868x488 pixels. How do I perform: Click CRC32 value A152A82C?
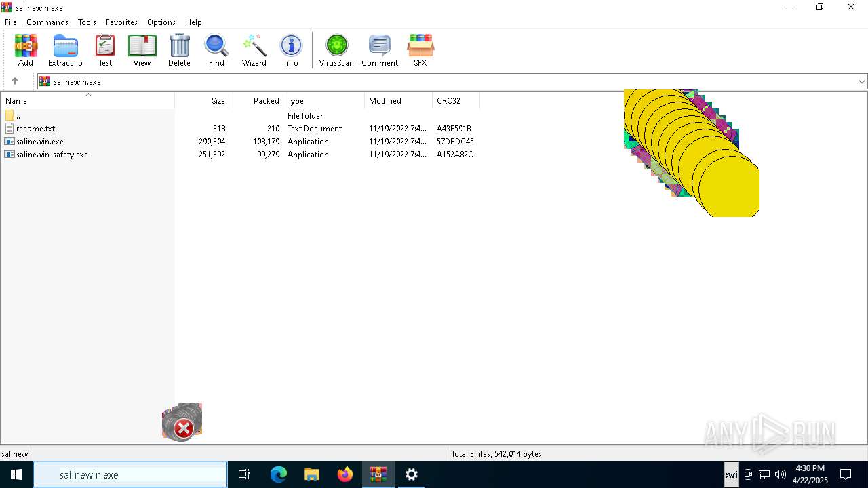[455, 155]
